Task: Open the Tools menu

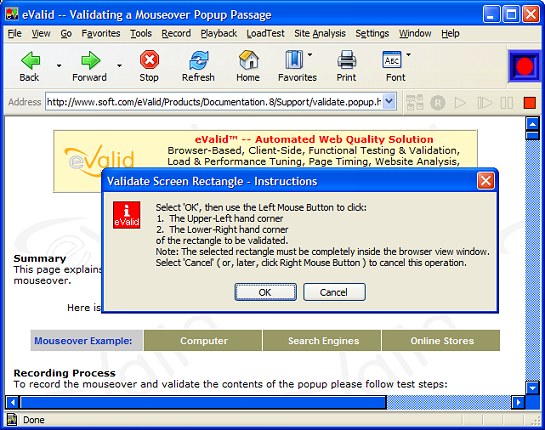Action: tap(141, 33)
